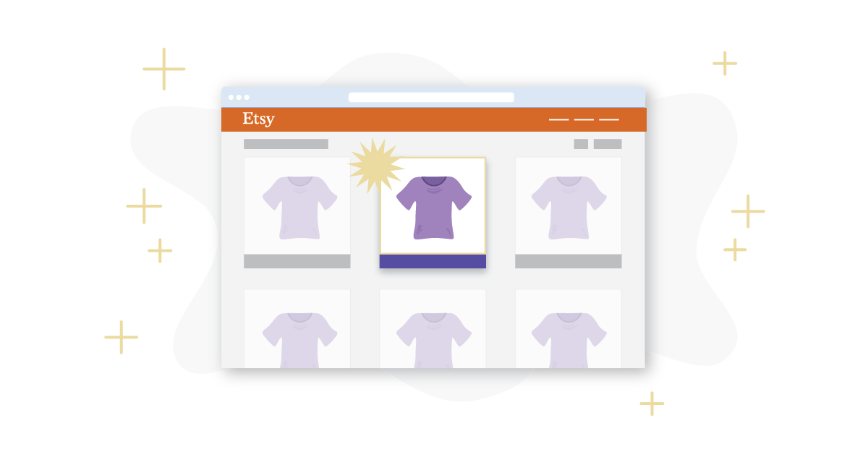Click the first dot in browser window controls
This screenshot has width=868, height=455.
pos(231,97)
